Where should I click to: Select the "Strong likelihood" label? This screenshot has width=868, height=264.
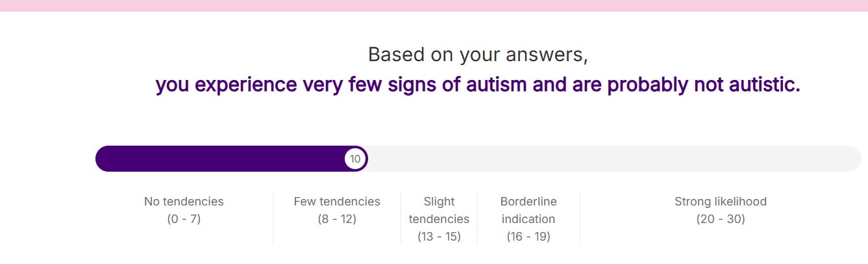coord(721,202)
